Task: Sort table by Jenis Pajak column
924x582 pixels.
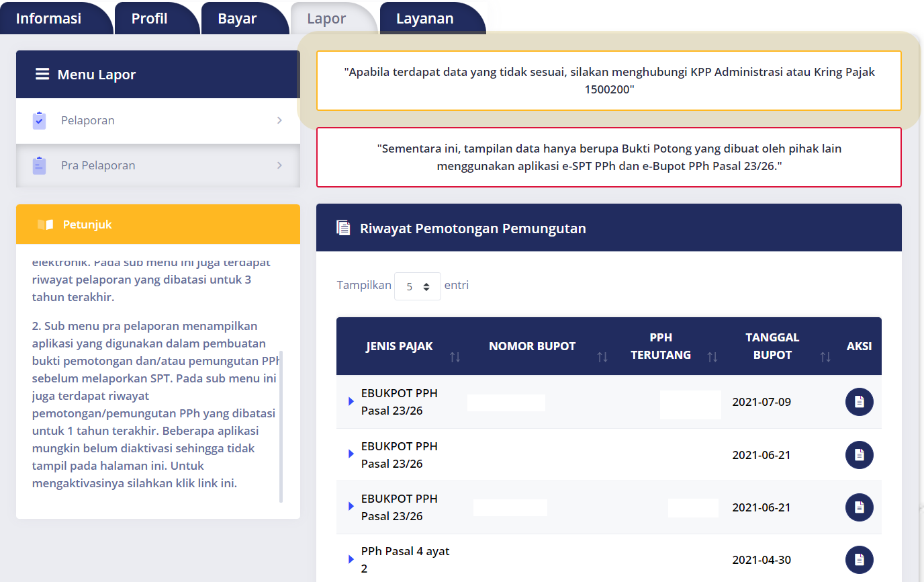Action: (455, 357)
